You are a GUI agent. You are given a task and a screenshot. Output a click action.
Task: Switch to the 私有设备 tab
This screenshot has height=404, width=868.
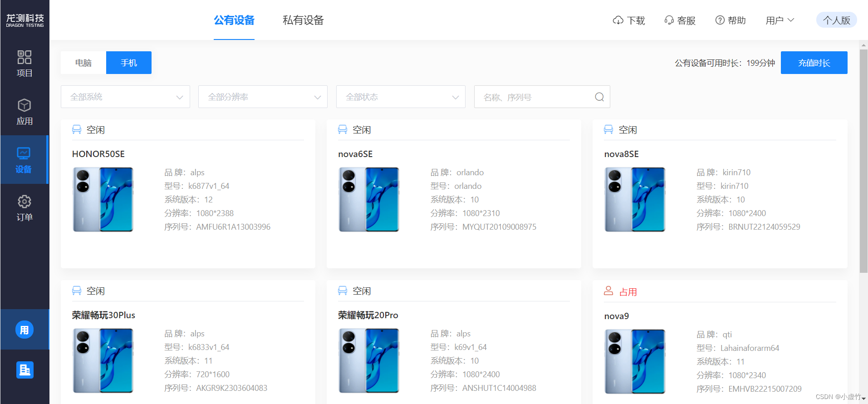303,20
